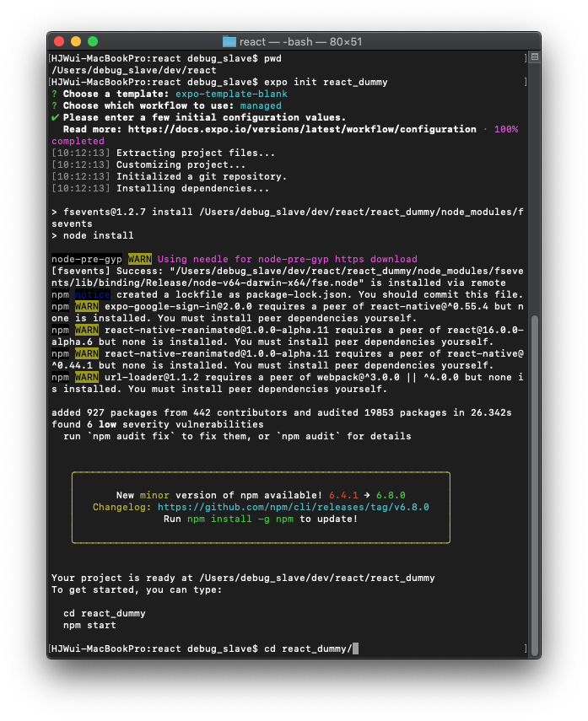Viewport: 588px width, 721px height.
Task: Click the 'Your project is ready at' line
Action: click(x=243, y=578)
